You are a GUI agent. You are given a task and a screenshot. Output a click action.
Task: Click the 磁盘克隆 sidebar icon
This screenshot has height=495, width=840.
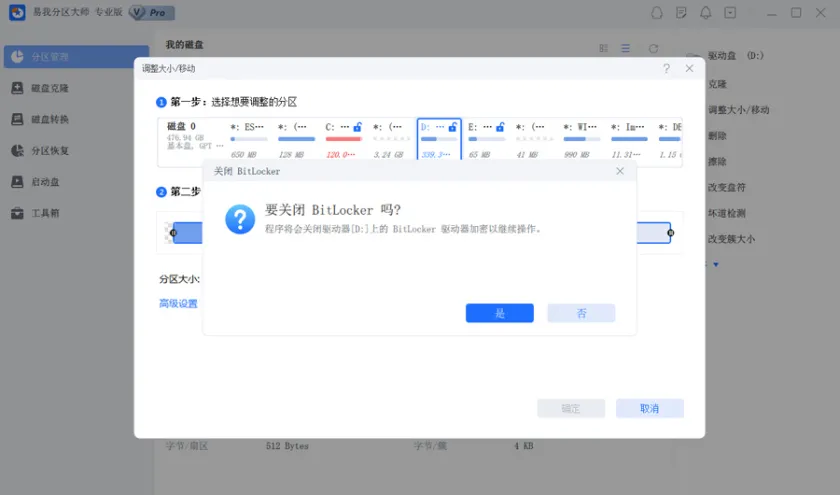[x=17, y=88]
